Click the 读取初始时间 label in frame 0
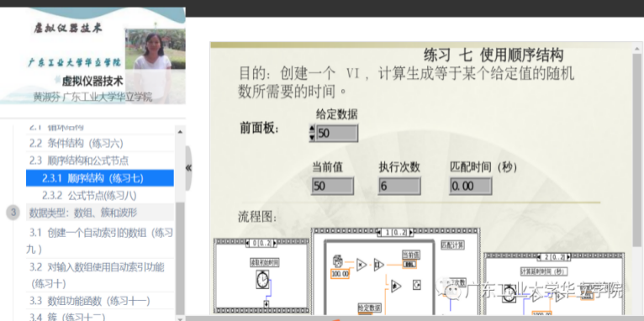Screen dimensions: 644x321 pos(264,263)
